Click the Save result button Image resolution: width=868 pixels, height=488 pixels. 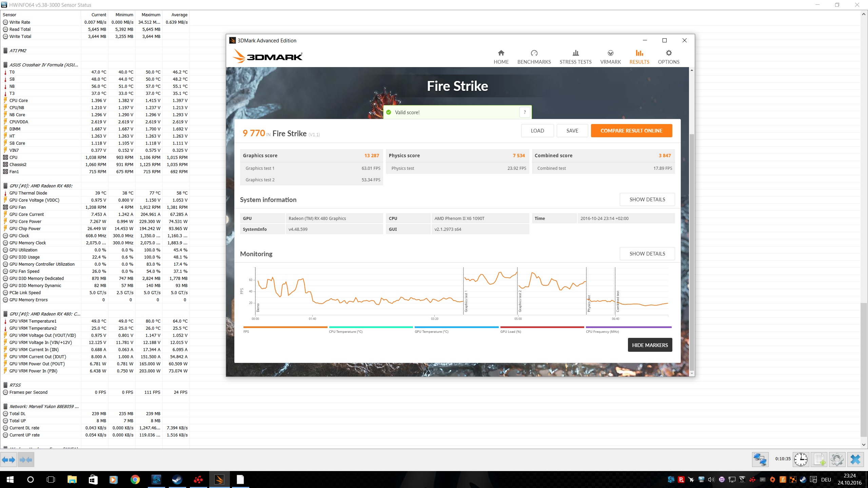coord(572,130)
